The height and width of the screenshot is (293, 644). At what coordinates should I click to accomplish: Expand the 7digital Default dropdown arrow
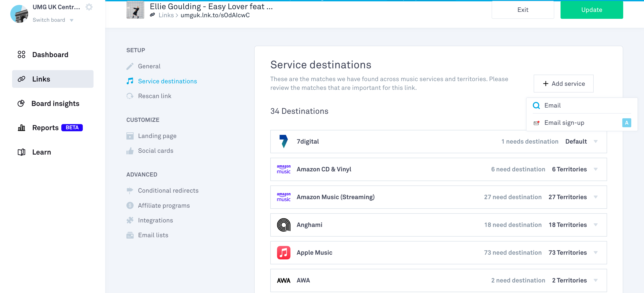[595, 141]
